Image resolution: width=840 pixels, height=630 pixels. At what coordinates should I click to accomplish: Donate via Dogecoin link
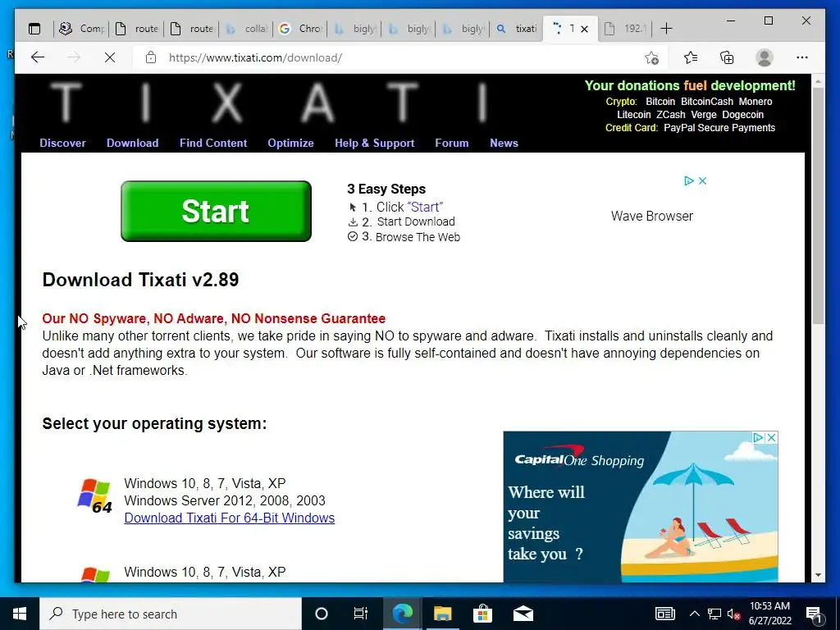click(x=742, y=115)
